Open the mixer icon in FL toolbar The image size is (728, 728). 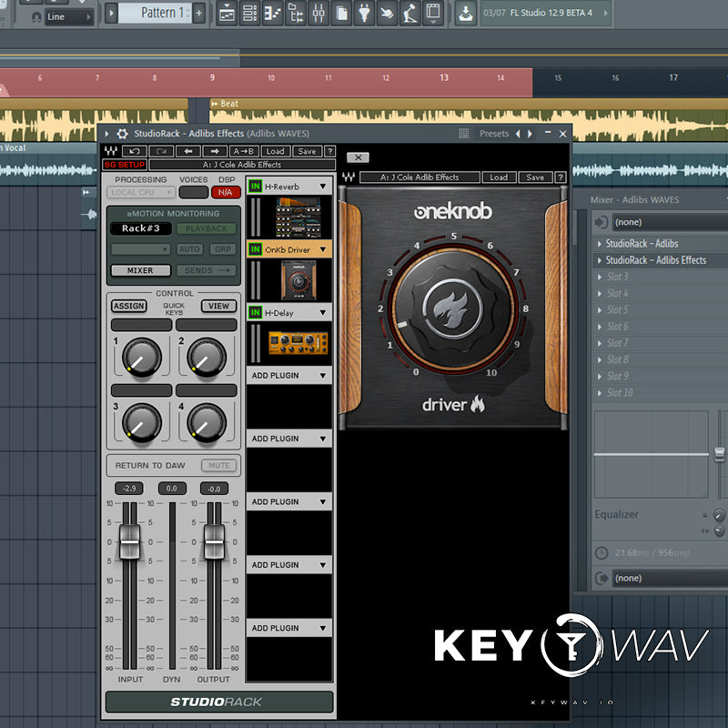(318, 13)
